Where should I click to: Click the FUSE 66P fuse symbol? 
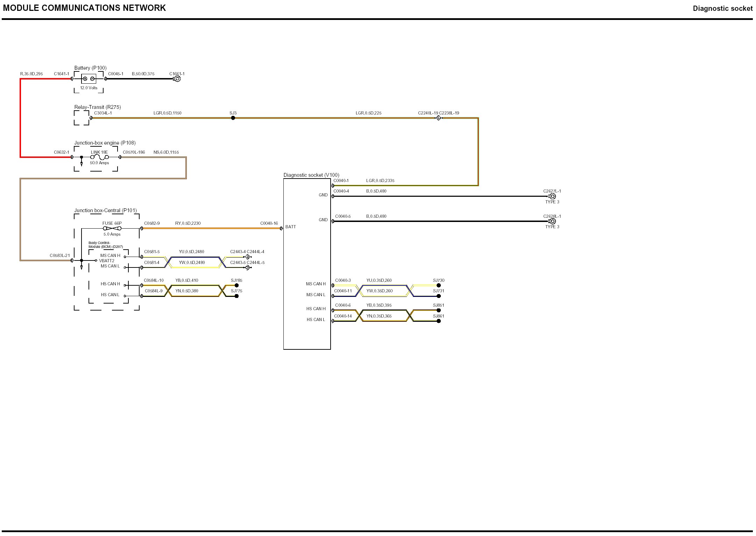click(x=112, y=228)
